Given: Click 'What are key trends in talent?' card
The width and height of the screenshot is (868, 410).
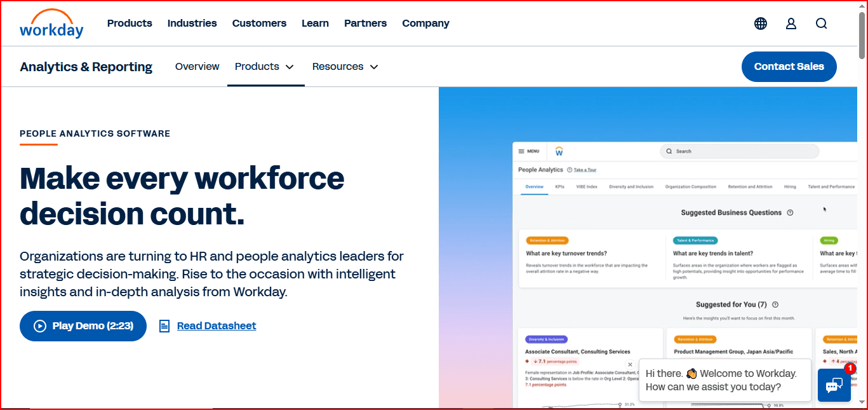Looking at the screenshot, I should point(740,259).
